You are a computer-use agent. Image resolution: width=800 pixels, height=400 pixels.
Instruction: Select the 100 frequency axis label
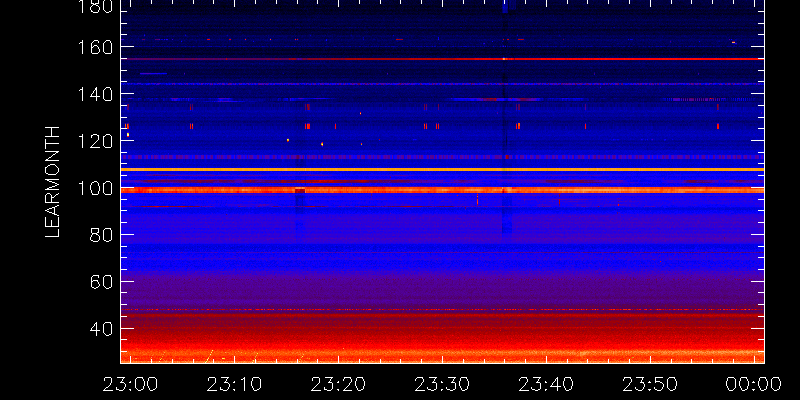tap(95, 188)
